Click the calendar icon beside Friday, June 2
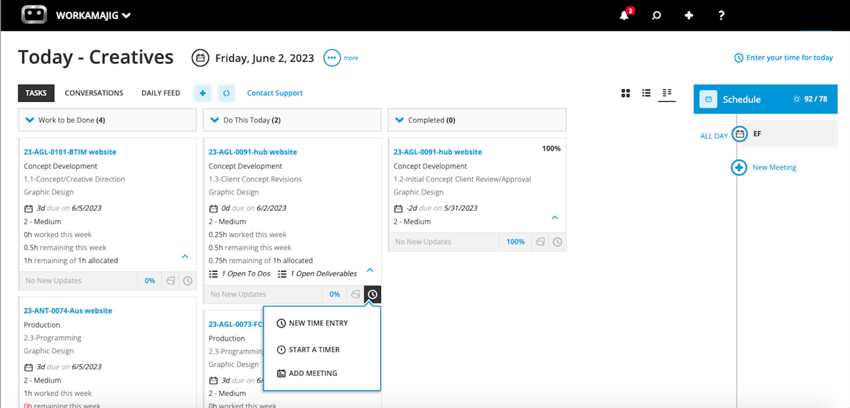The width and height of the screenshot is (850, 408). pyautogui.click(x=200, y=58)
